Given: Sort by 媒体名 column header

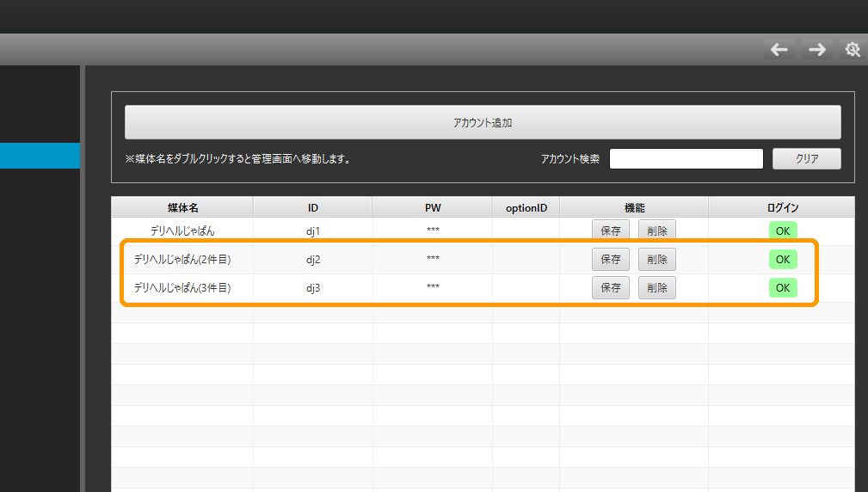Looking at the screenshot, I should tap(182, 207).
